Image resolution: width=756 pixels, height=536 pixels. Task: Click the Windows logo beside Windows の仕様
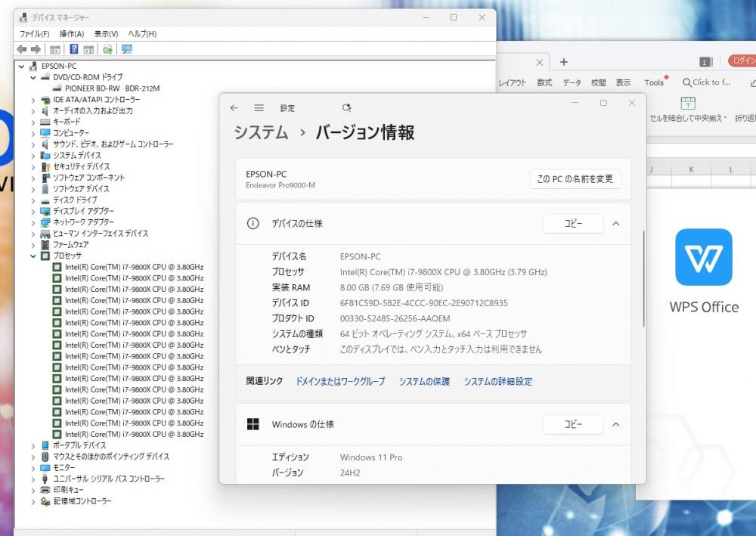253,424
